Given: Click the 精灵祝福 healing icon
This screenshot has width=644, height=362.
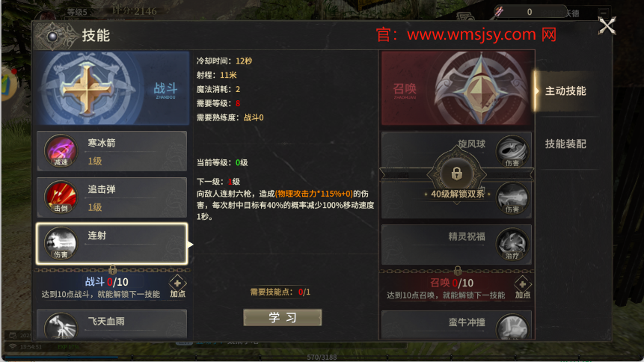Looking at the screenshot, I should pos(512,245).
